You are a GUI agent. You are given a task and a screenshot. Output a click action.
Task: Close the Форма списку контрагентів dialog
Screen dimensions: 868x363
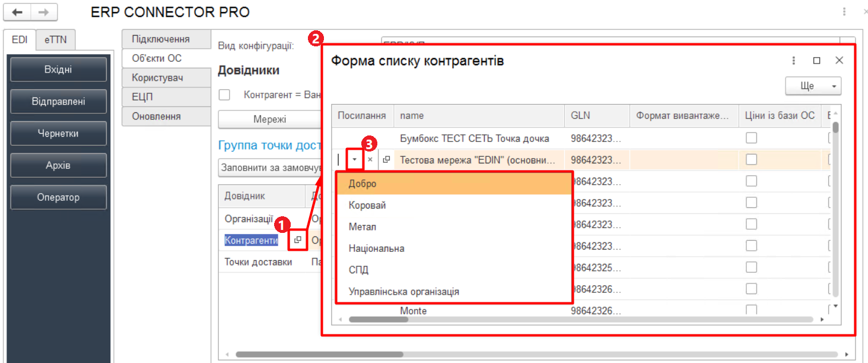[x=839, y=61]
